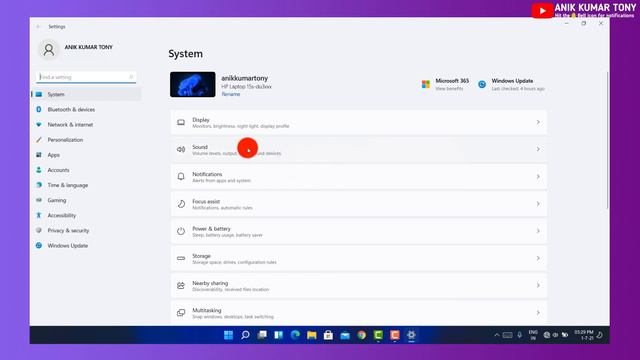Click the anikkumartony device name text

[x=244, y=78]
